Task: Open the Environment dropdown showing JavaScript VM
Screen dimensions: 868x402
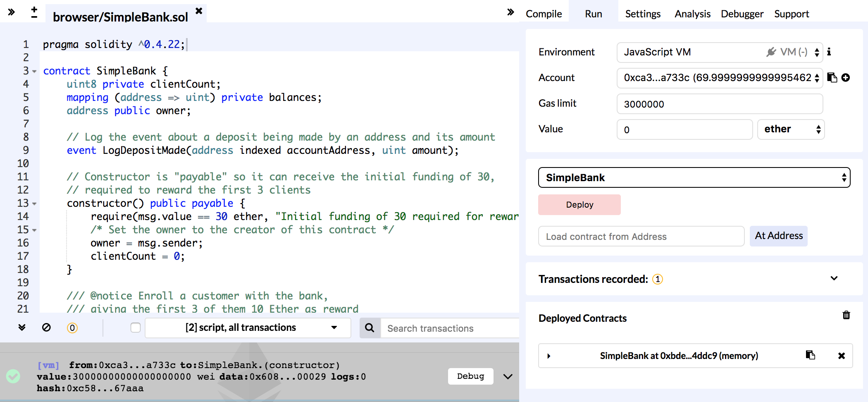Action: tap(719, 52)
